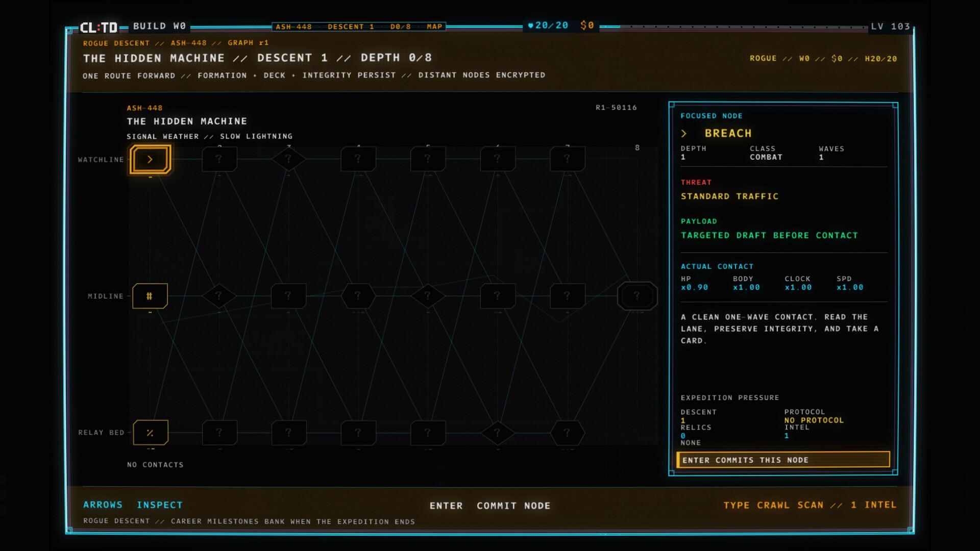Open the DESCENT 1 segment in the top bar
The image size is (980, 551).
pyautogui.click(x=351, y=27)
